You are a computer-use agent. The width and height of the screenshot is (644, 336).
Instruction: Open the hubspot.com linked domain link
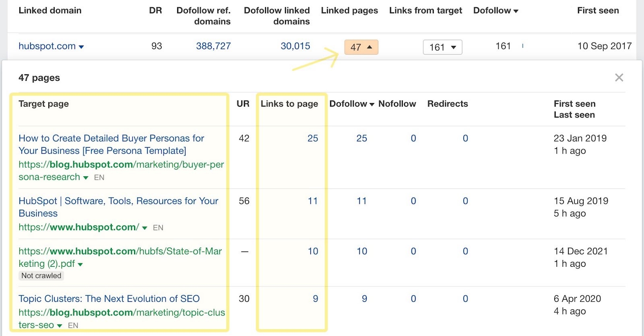point(47,46)
